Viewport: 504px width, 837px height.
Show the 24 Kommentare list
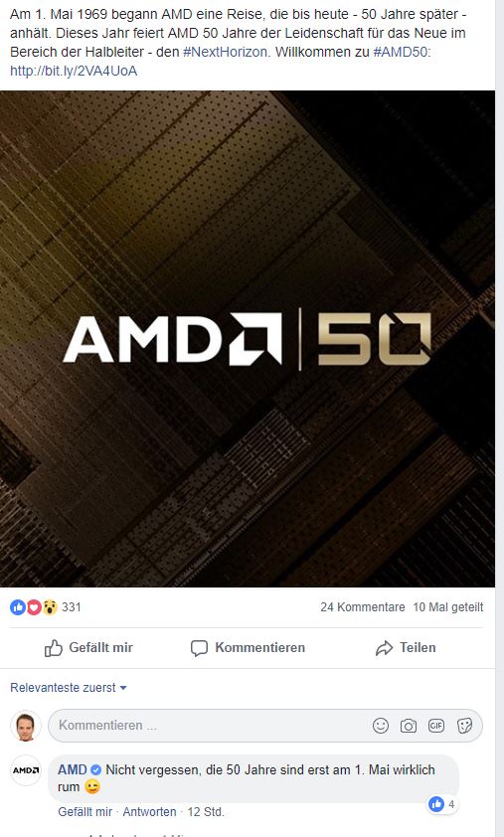(363, 607)
